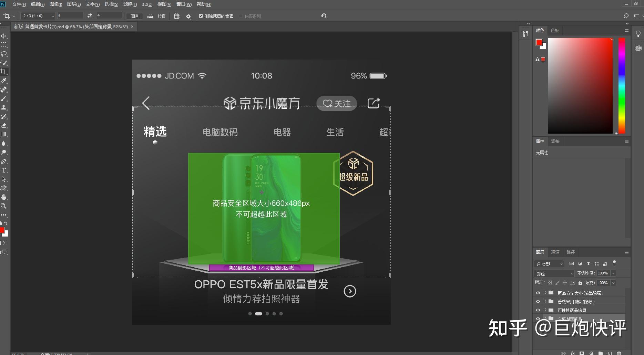Select the Blur tool
Viewport: 644px width, 355px height.
pyautogui.click(x=3, y=143)
